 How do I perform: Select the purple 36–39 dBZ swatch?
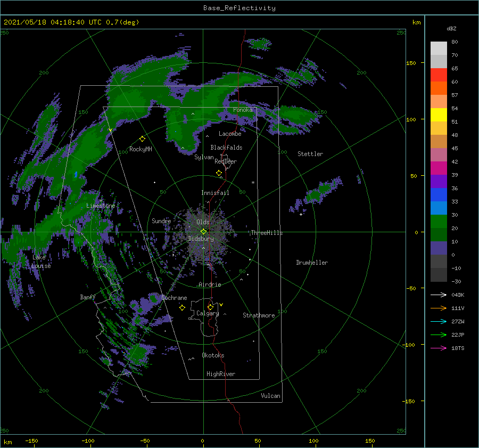pyautogui.click(x=439, y=182)
